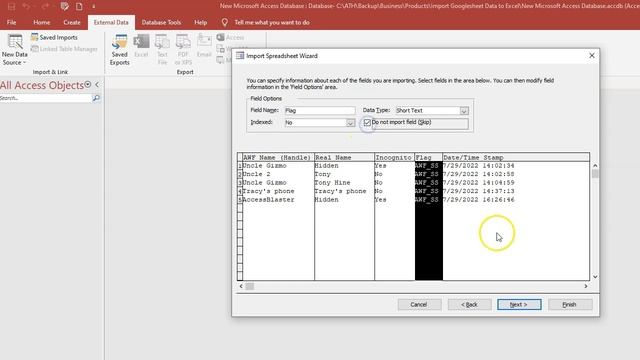The height and width of the screenshot is (360, 640).
Task: Expand All Access Objects menu arrow
Action: click(88, 84)
